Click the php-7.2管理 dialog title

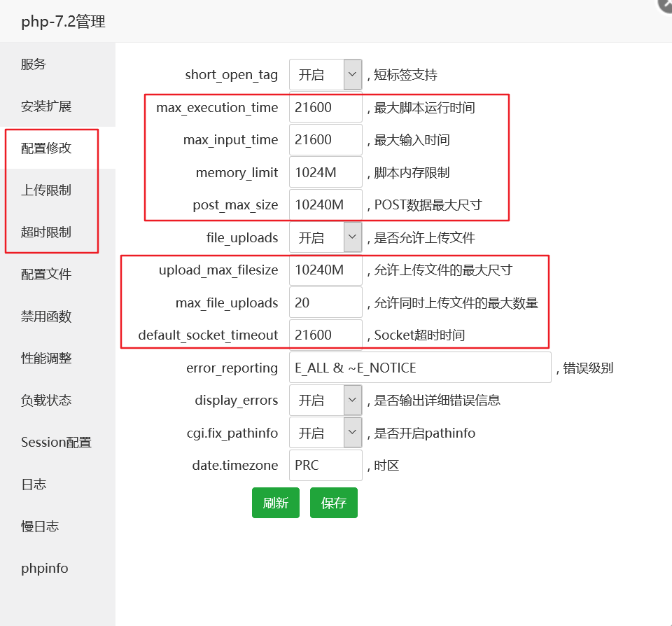[x=64, y=22]
